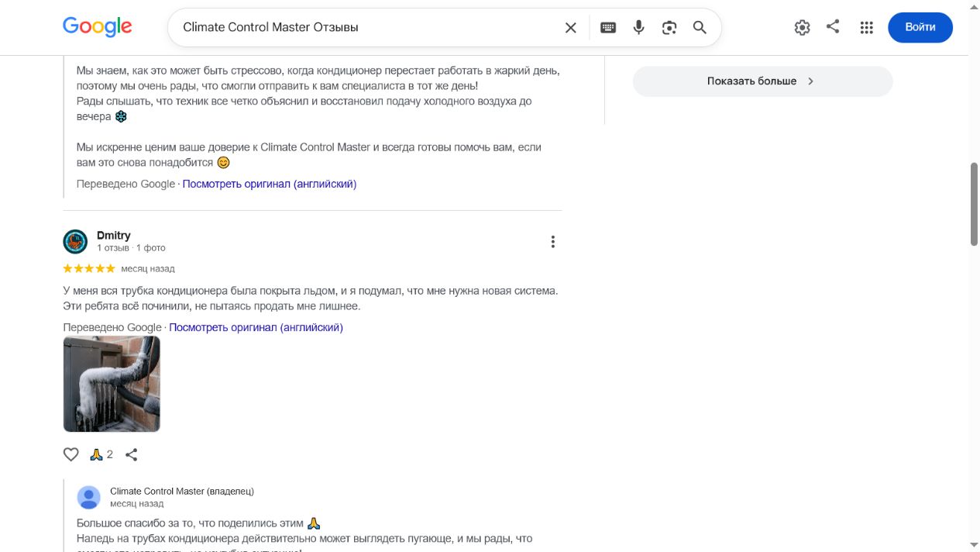Image resolution: width=980 pixels, height=552 pixels.
Task: Click the smiling emoji in owner reply
Action: click(224, 163)
